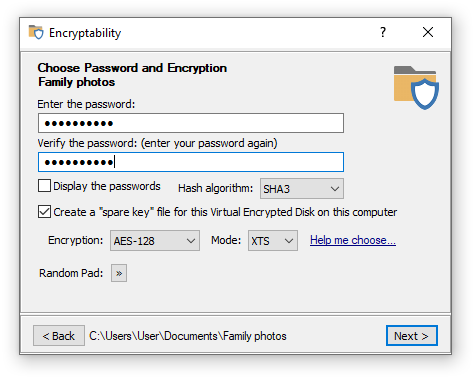
Task: Enable the Display the passwords checkbox
Action: [44, 186]
